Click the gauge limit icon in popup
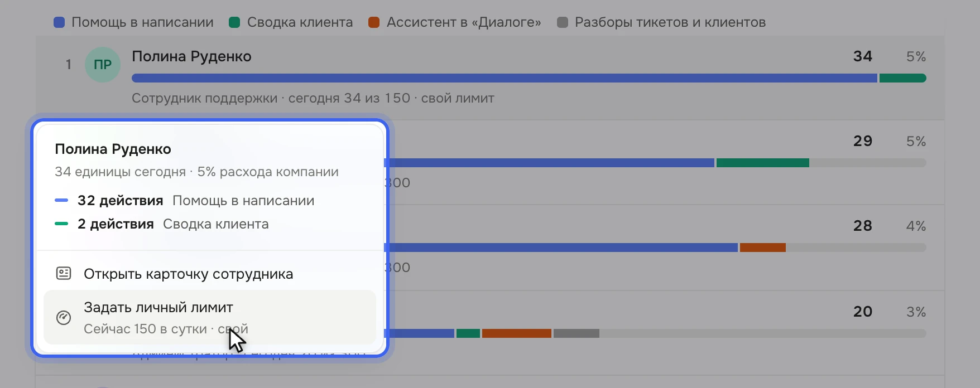980x388 pixels. (x=64, y=318)
